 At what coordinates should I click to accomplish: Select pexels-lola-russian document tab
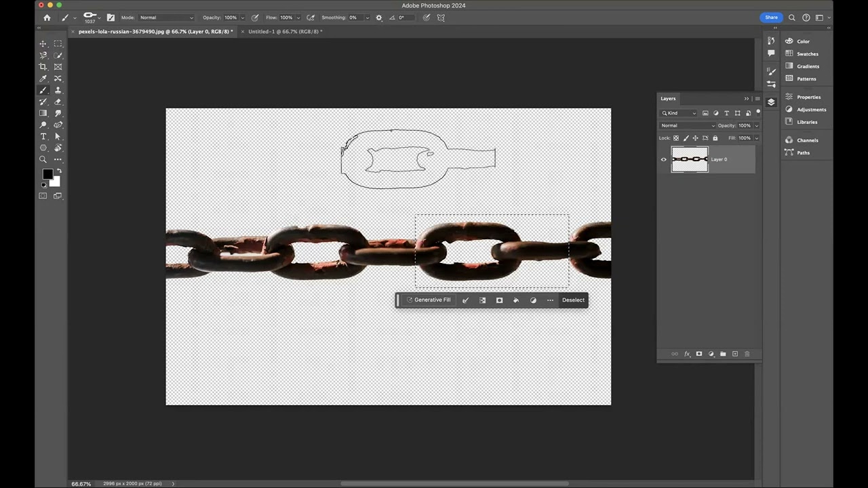(155, 32)
